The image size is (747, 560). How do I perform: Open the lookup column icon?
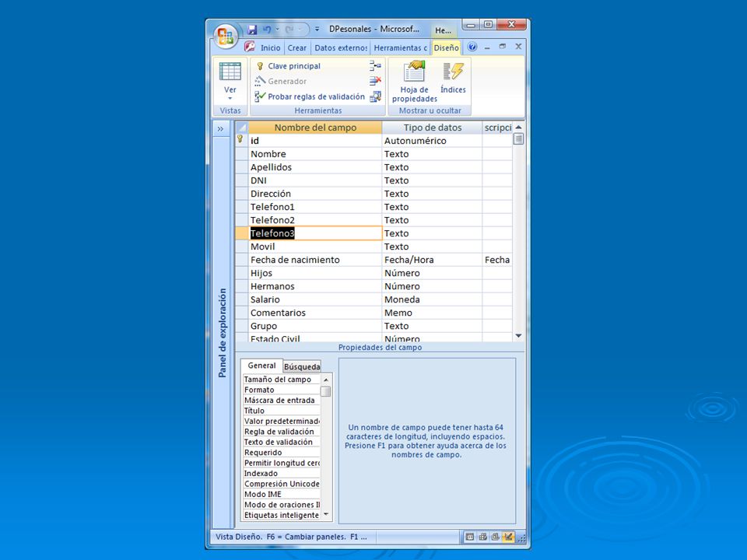pos(375,96)
